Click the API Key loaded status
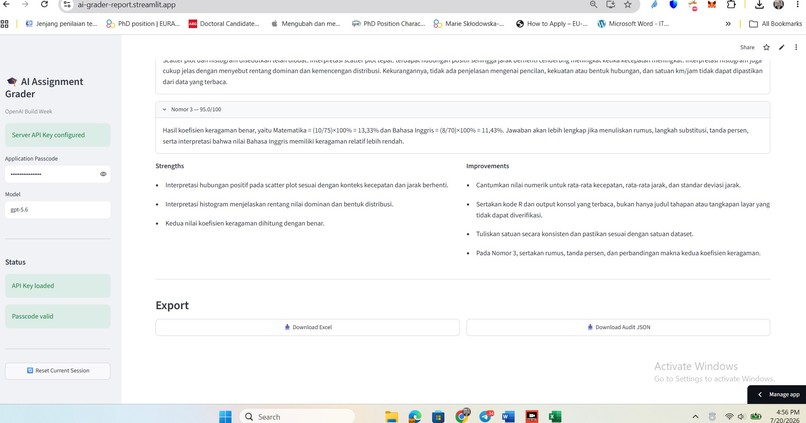The width and height of the screenshot is (806, 423). pyautogui.click(x=58, y=286)
